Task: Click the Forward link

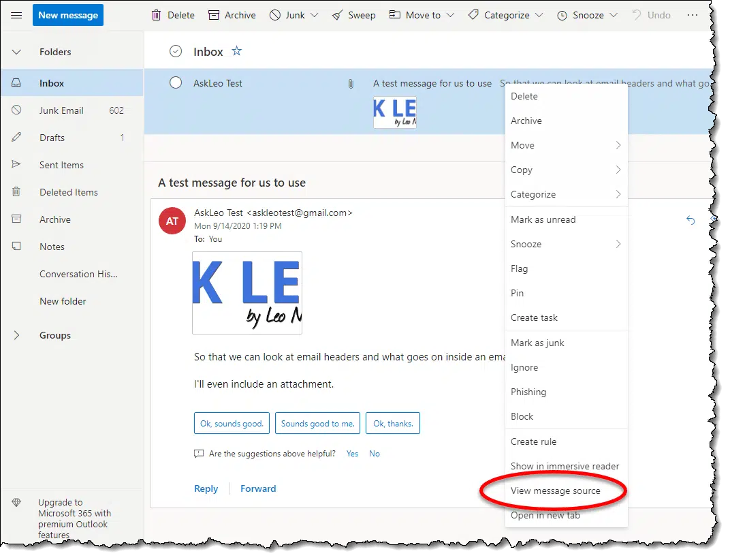Action: point(258,488)
